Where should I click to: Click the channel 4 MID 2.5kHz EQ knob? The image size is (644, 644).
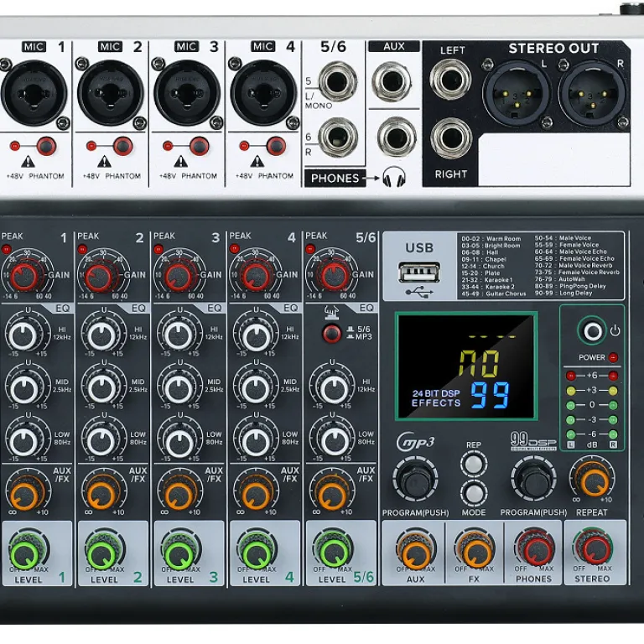[256, 388]
